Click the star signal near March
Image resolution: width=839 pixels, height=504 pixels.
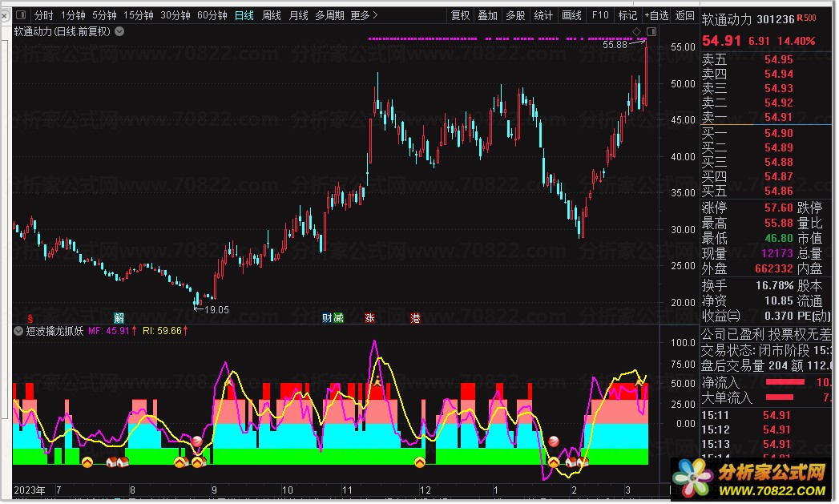pyautogui.click(x=639, y=382)
